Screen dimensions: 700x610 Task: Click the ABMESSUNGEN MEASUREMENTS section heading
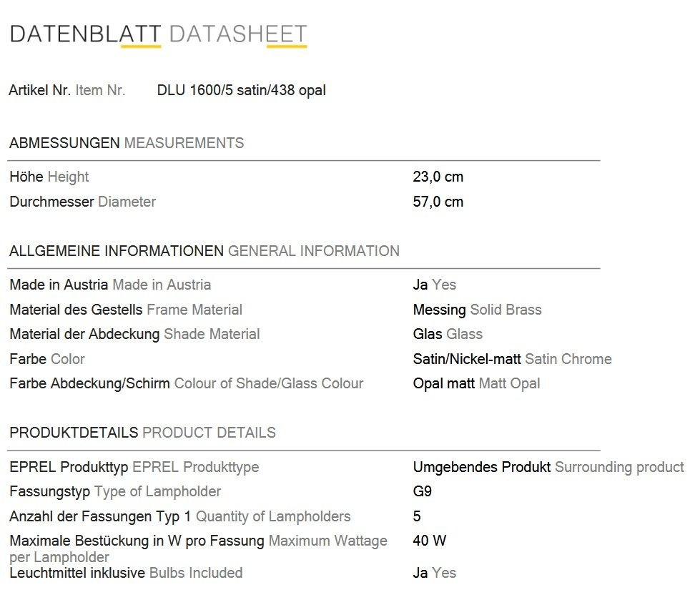[x=127, y=143]
